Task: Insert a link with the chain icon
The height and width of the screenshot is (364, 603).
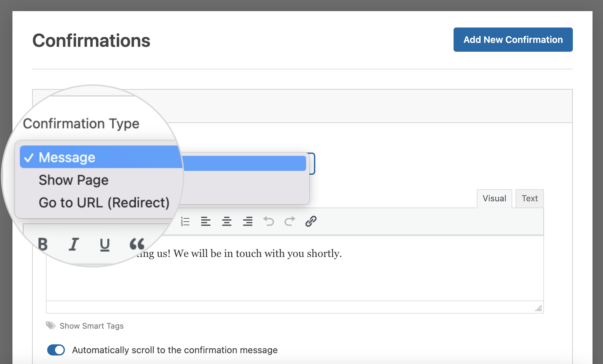Action: [311, 222]
